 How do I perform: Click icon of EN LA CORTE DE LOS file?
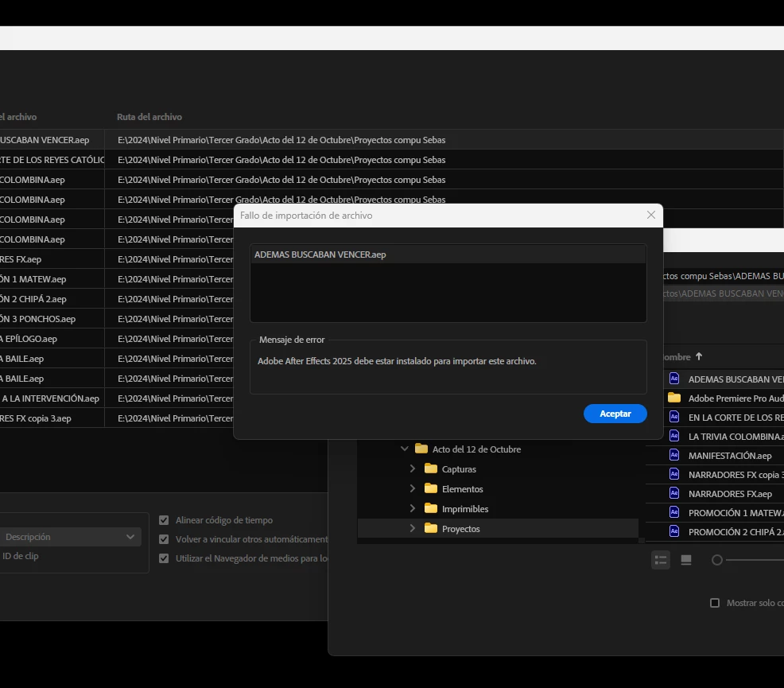point(674,417)
